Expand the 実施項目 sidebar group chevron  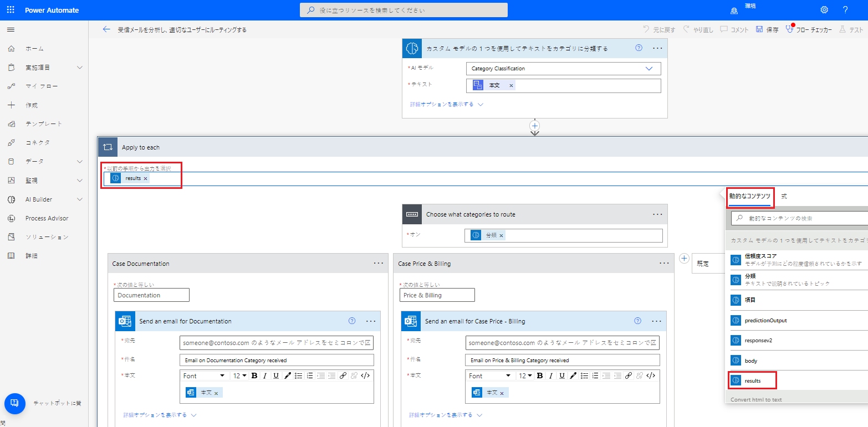[79, 68]
